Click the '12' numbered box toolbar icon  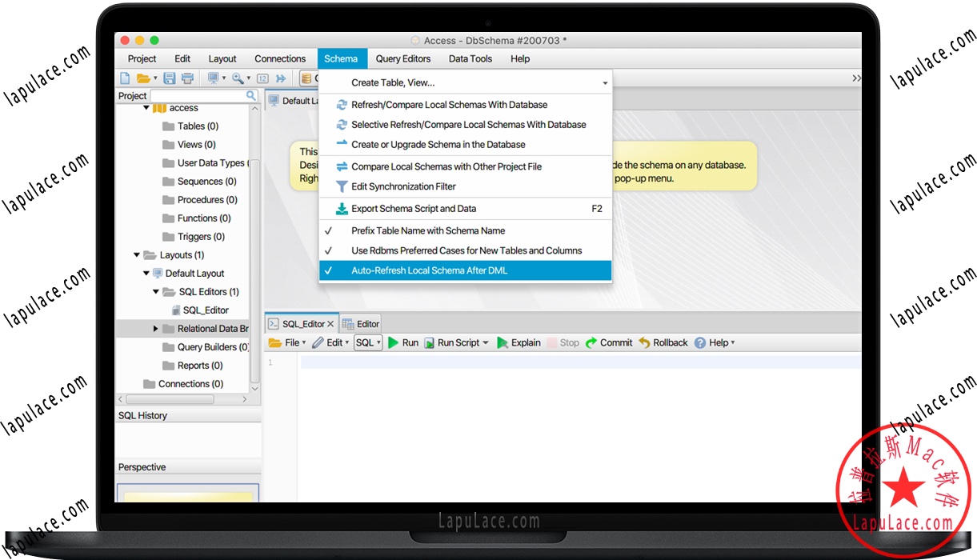tap(262, 78)
